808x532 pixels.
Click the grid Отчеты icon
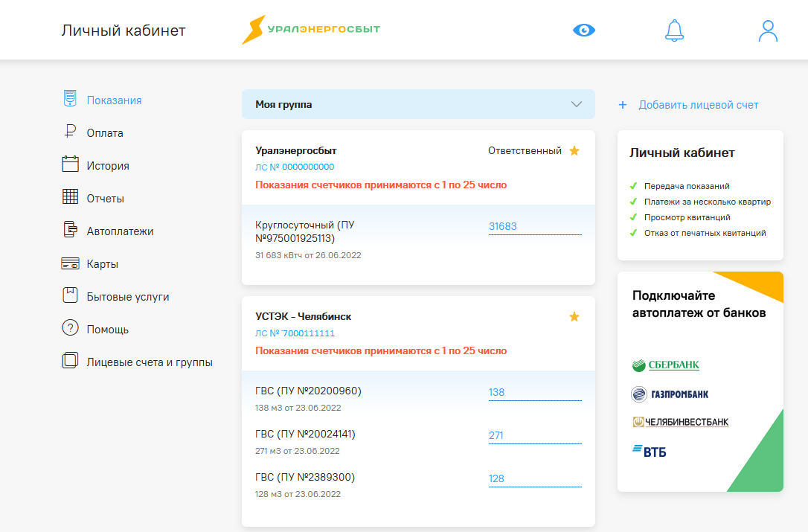[70, 196]
